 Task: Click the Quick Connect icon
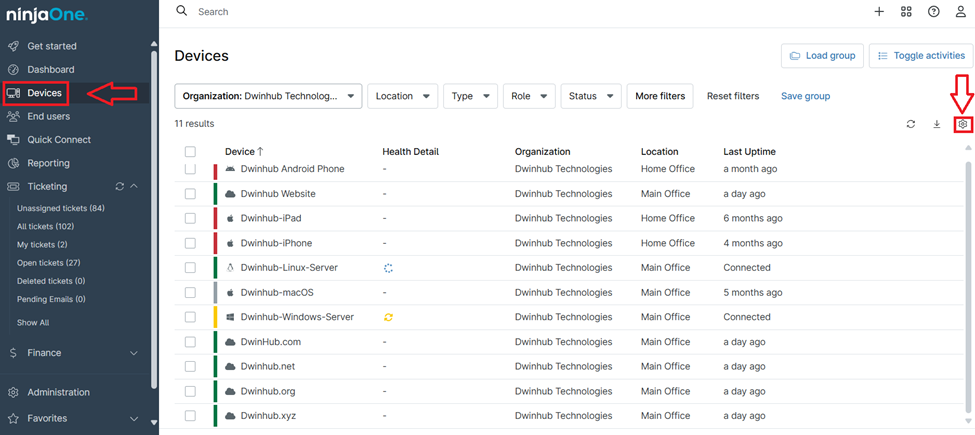click(12, 140)
